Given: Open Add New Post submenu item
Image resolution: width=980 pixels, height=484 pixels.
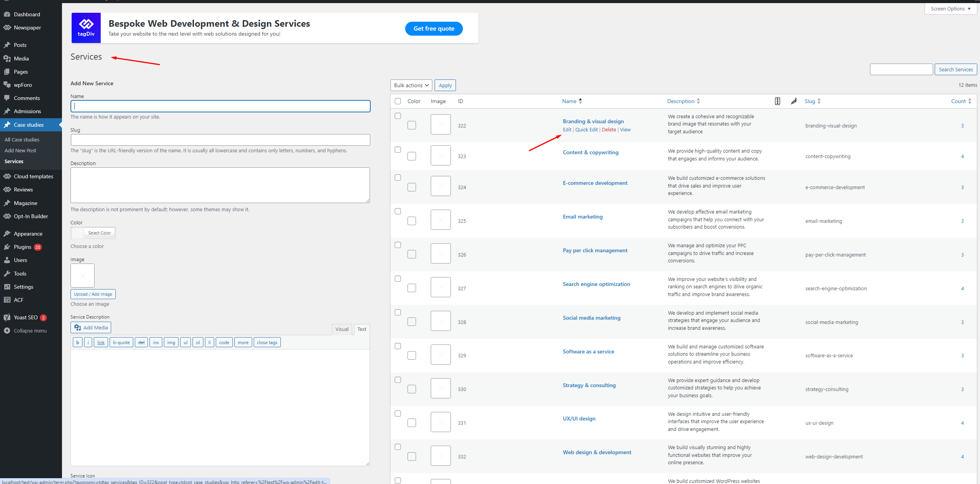Looking at the screenshot, I should pyautogui.click(x=20, y=150).
